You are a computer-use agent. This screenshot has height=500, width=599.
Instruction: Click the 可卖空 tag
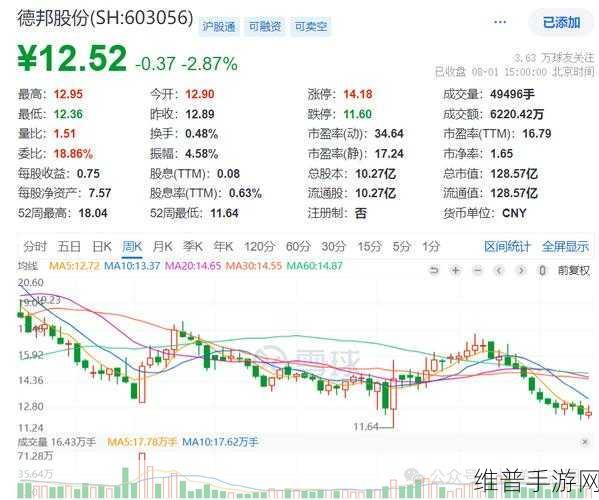(310, 26)
